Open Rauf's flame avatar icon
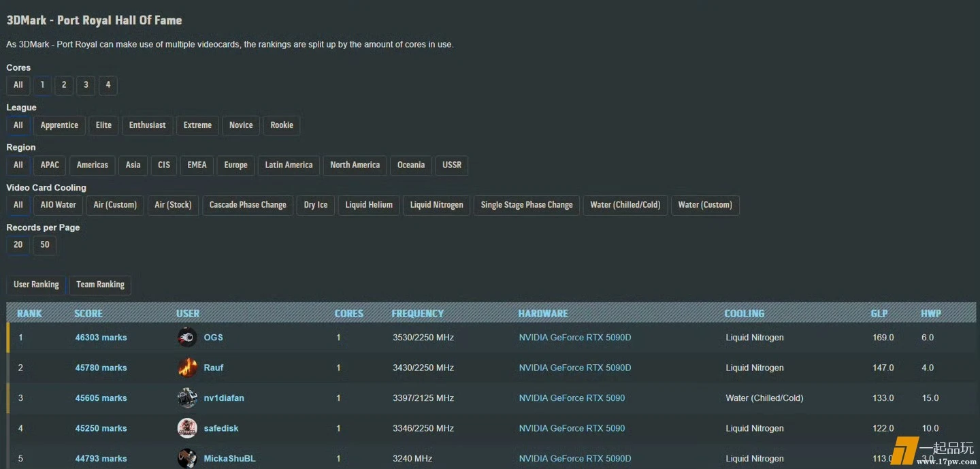980x469 pixels. pos(187,368)
